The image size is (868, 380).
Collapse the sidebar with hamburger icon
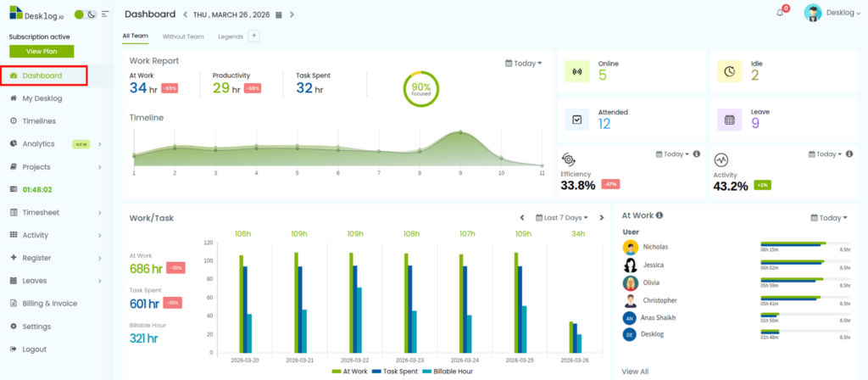(105, 14)
